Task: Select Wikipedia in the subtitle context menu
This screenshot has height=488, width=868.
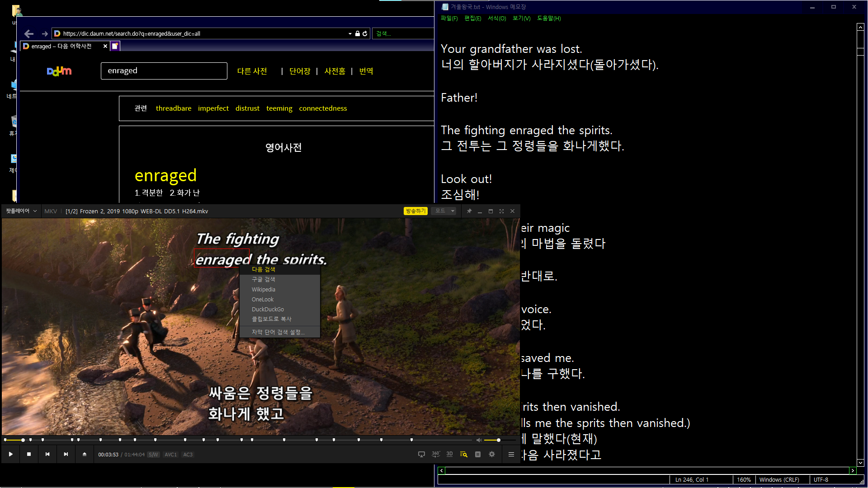Action: click(264, 289)
